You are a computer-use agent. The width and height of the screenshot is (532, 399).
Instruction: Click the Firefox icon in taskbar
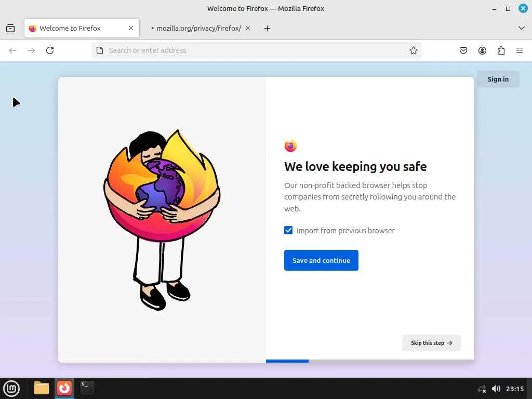point(64,388)
